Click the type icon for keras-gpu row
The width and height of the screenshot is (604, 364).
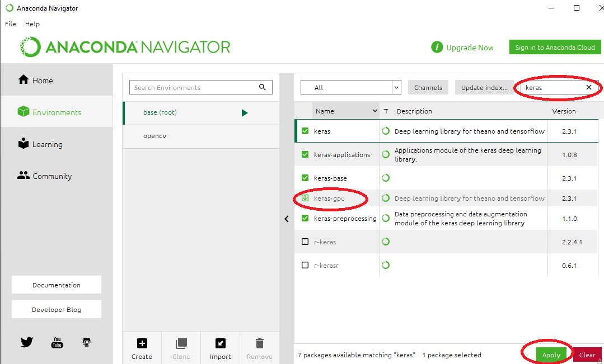[386, 198]
